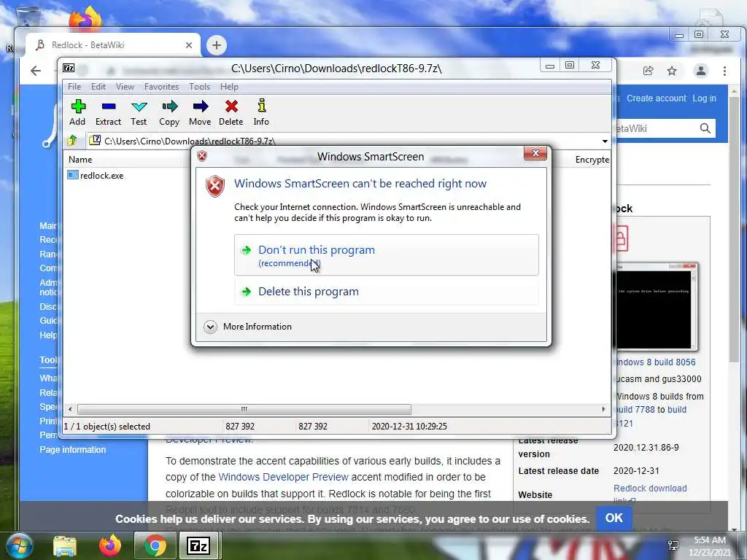
Task: Expand More Information in SmartScreen
Action: click(x=248, y=327)
